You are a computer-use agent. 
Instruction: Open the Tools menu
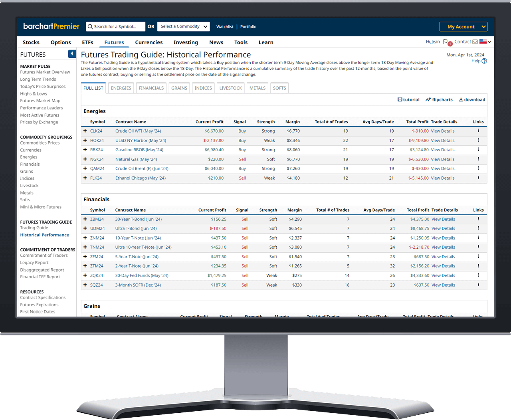coord(241,42)
